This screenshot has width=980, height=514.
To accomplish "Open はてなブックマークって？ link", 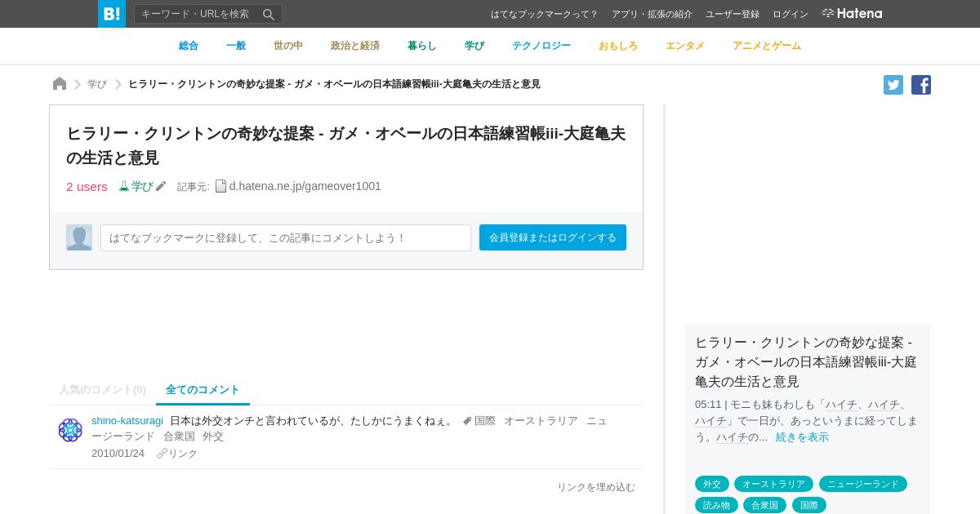I will pos(544,14).
